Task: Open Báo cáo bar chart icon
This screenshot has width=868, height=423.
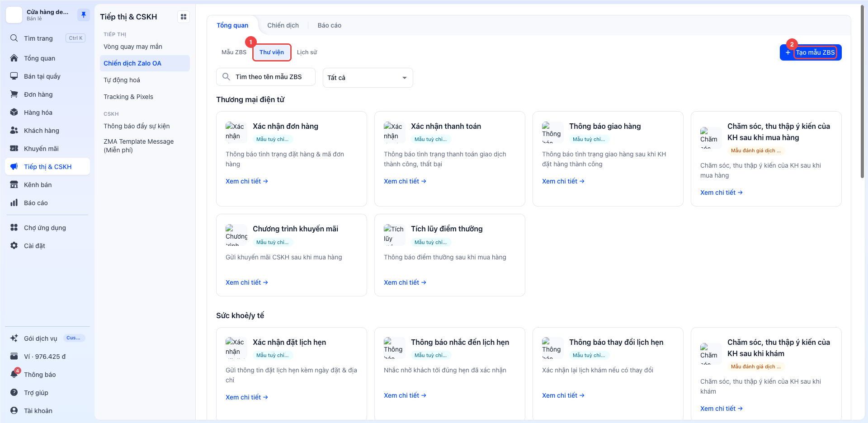Action: [14, 203]
